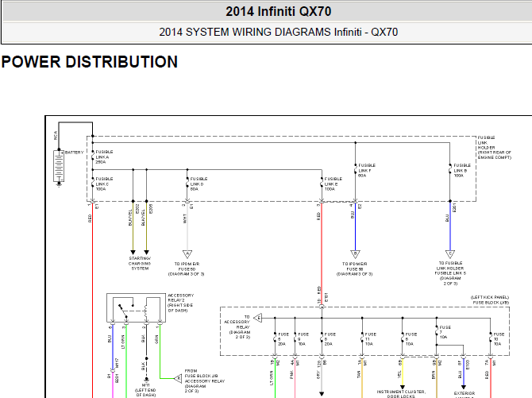
Task: Click the 'NCA' label on the battery cable
Action: [56, 136]
